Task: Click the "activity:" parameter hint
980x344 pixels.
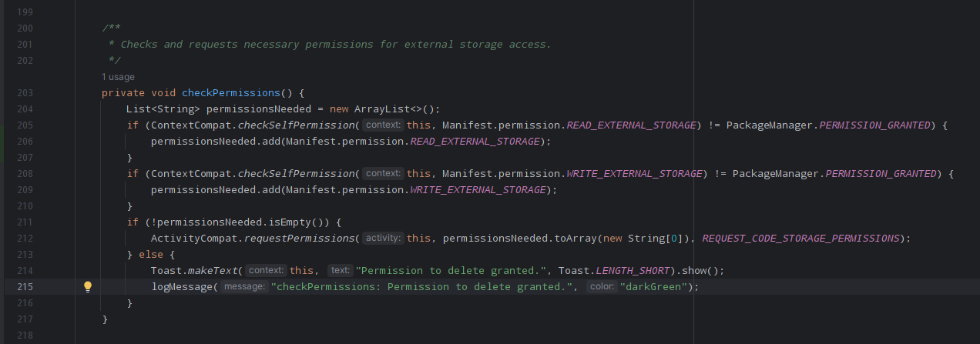Action: pyautogui.click(x=383, y=239)
